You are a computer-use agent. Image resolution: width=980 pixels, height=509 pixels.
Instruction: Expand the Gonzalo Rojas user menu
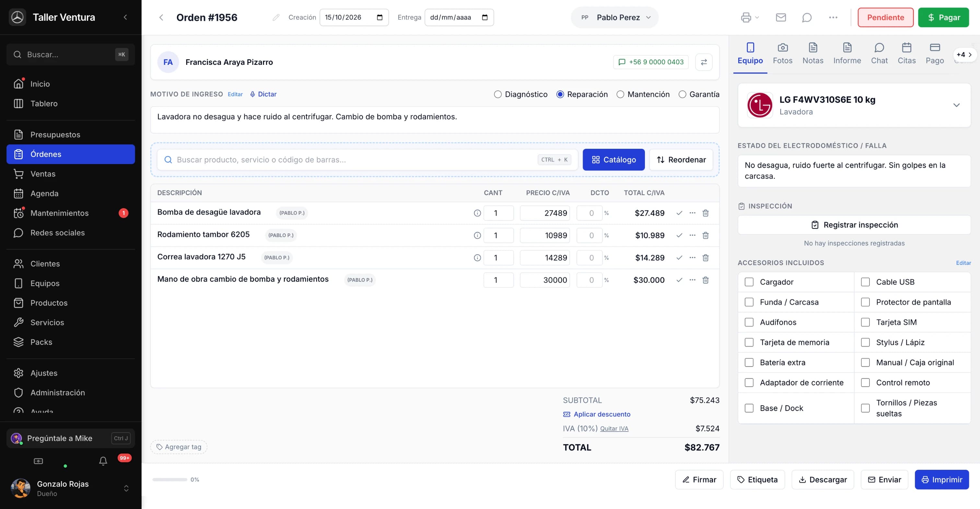[x=126, y=488]
